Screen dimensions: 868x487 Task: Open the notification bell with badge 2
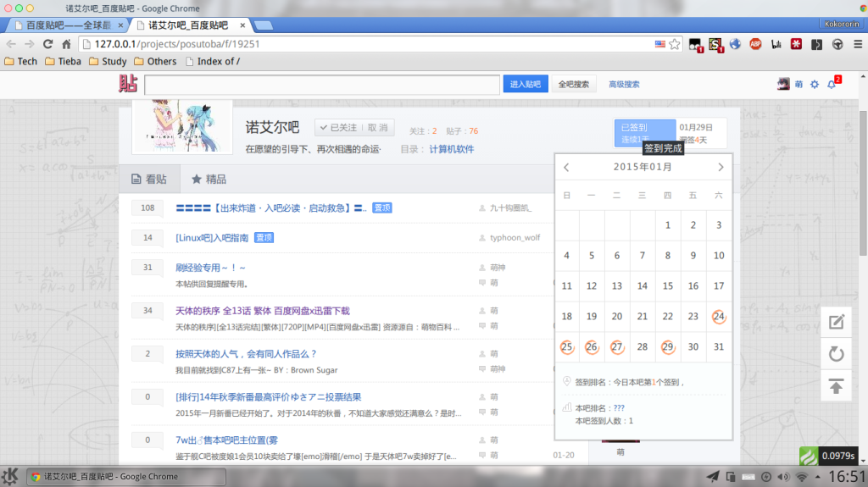832,84
